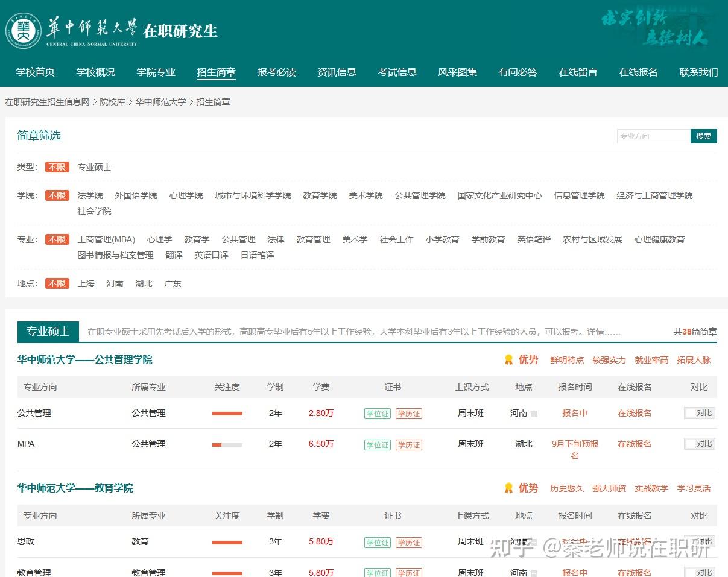Image resolution: width=728 pixels, height=577 pixels.
Task: Open 考试信息 nav item
Action: (x=397, y=72)
